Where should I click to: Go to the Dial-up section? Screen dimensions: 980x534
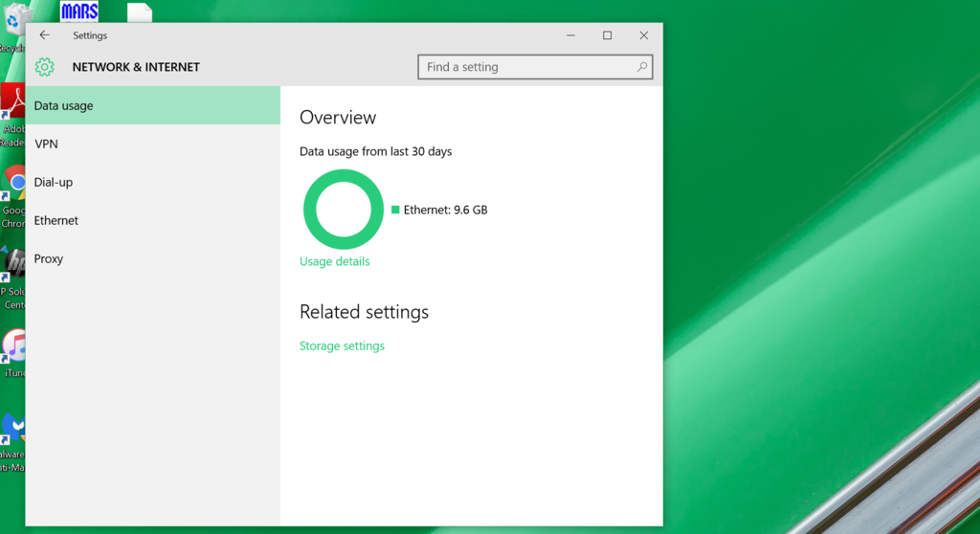[x=53, y=182]
